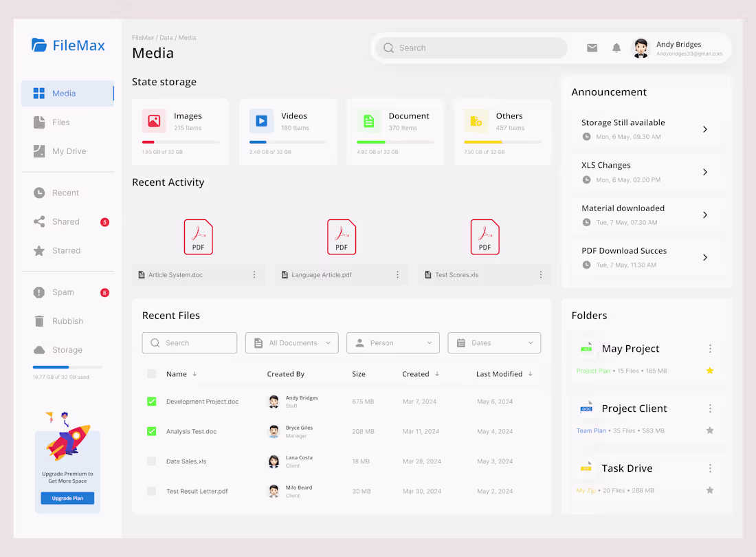Open the mail envelope icon in header

pyautogui.click(x=592, y=47)
